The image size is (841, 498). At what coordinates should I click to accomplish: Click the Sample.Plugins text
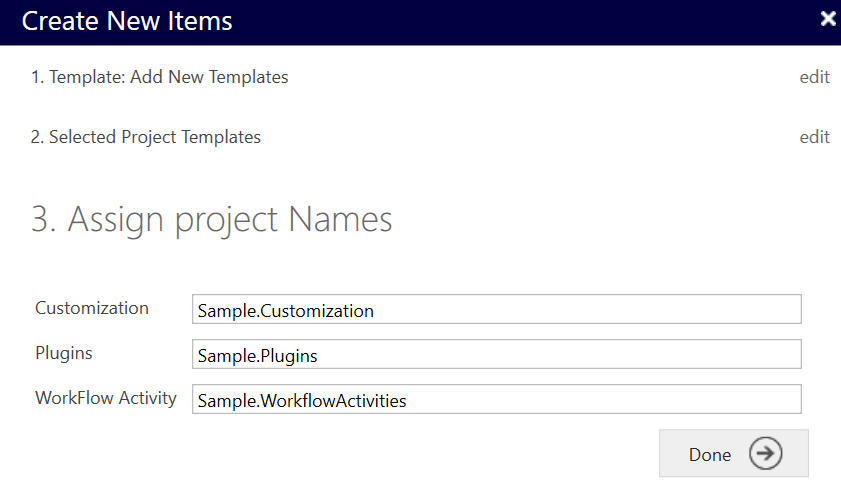click(x=258, y=355)
